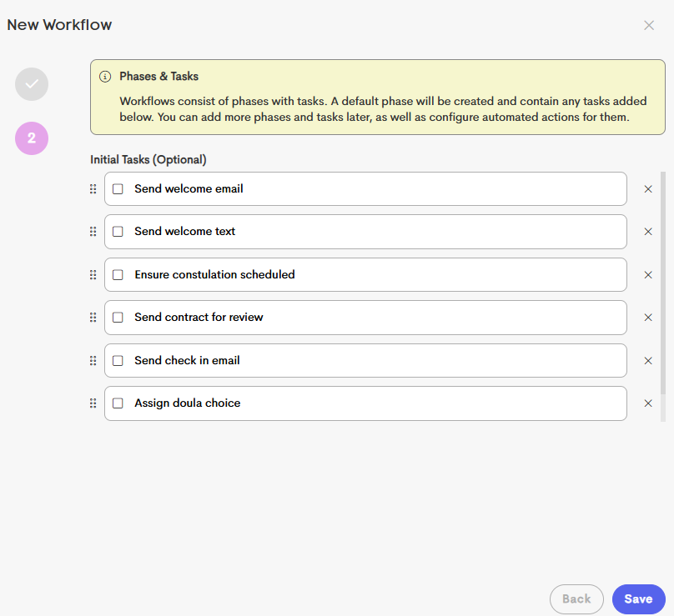
Task: Click the Save button
Action: click(639, 599)
